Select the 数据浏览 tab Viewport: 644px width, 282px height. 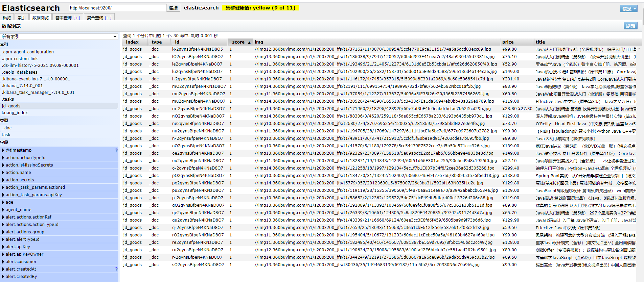[41, 18]
